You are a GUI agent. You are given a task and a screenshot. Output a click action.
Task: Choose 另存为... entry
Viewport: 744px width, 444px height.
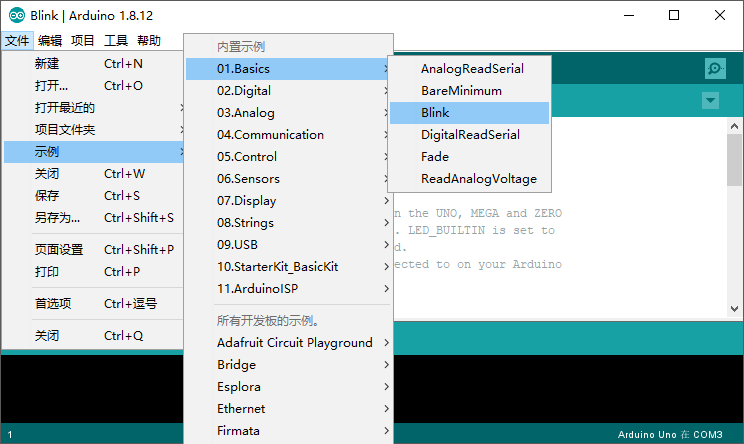pyautogui.click(x=93, y=218)
